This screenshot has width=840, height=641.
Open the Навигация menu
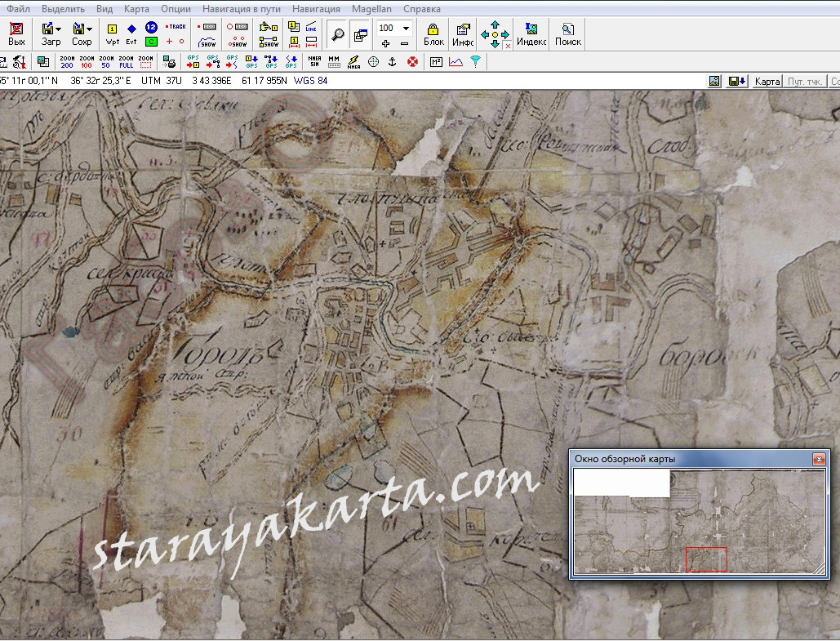pos(316,9)
